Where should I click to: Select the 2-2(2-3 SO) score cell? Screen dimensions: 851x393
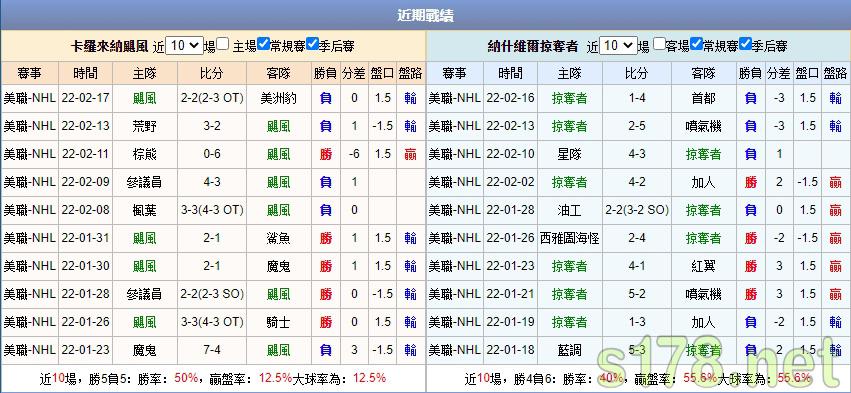(x=212, y=294)
